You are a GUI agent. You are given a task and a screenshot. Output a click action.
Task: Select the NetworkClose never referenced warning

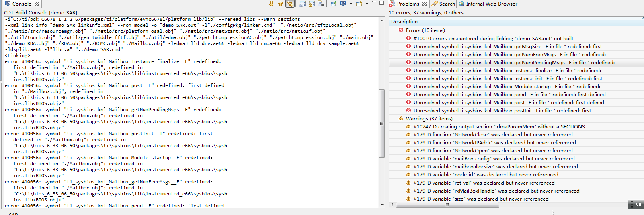(516, 134)
